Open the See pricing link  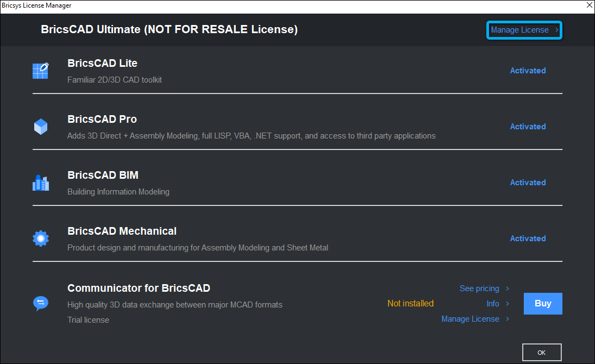[x=479, y=288]
